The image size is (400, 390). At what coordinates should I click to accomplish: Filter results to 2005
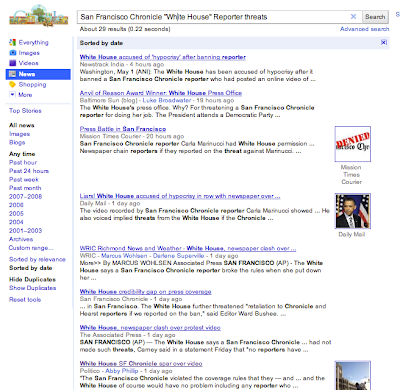coord(16,213)
